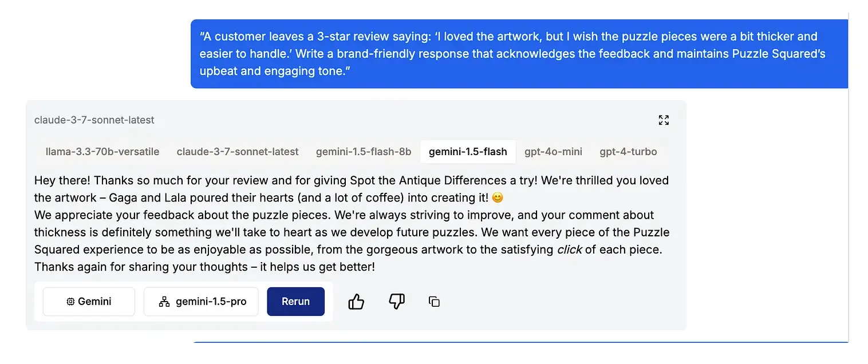Switch to the llama-3.3-70b-versatile tab
This screenshot has width=868, height=364.
tap(102, 152)
